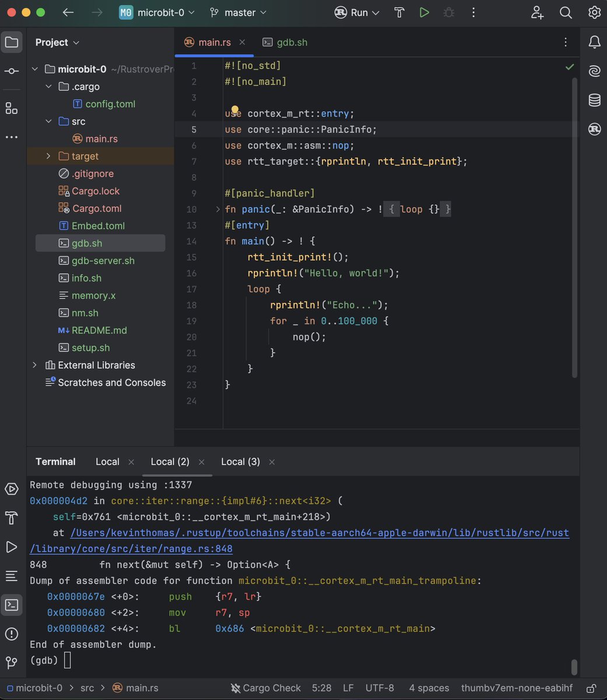Open the Run configuration dropdown
The image size is (607, 700).
click(x=357, y=12)
